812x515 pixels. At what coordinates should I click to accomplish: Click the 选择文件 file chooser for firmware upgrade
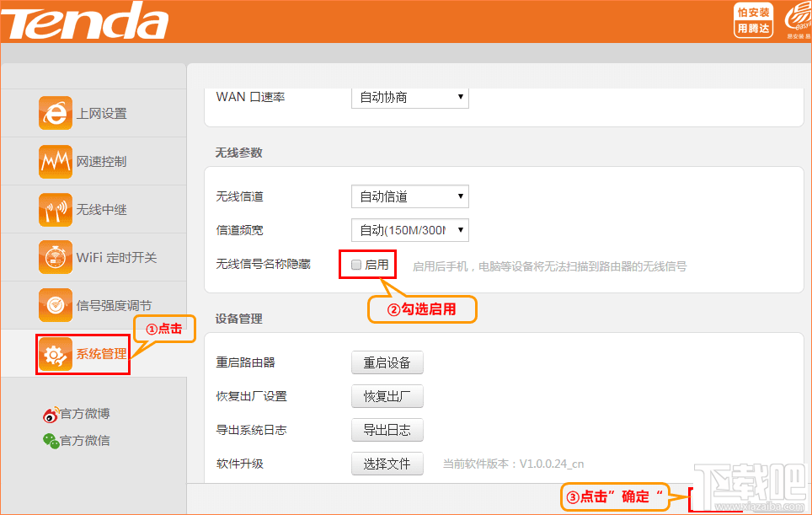point(387,464)
